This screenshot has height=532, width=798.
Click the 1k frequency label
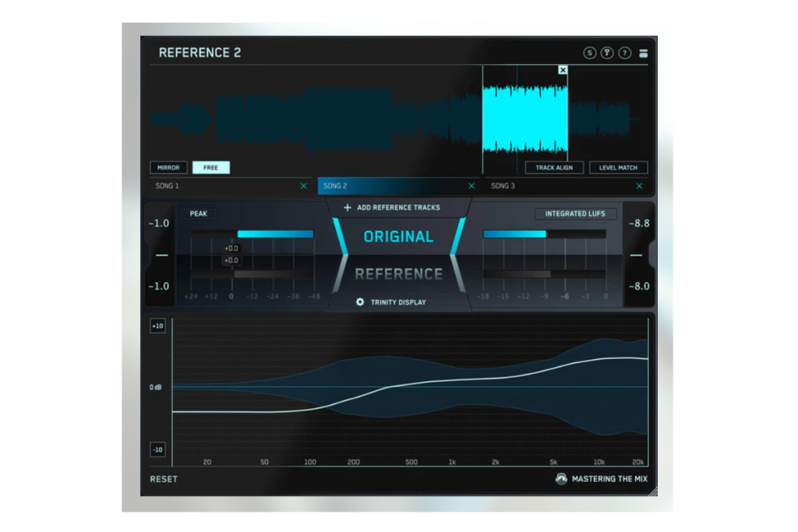(452, 462)
